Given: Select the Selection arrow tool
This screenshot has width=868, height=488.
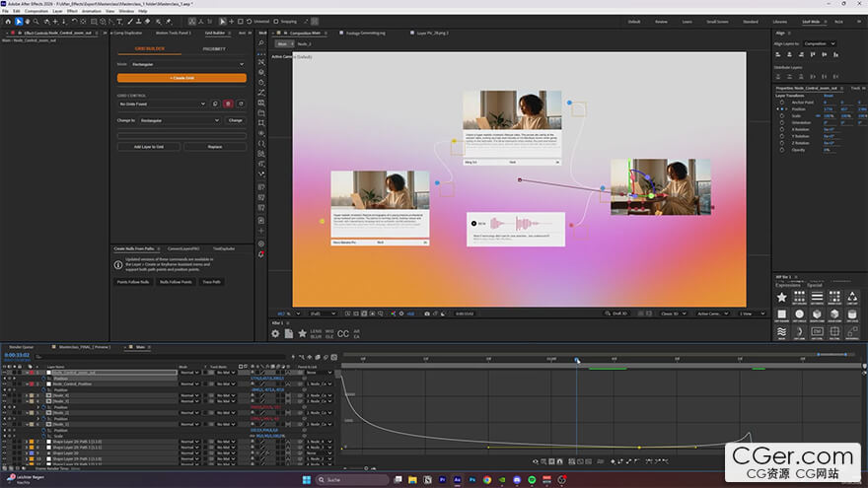Looking at the screenshot, I should (x=19, y=22).
